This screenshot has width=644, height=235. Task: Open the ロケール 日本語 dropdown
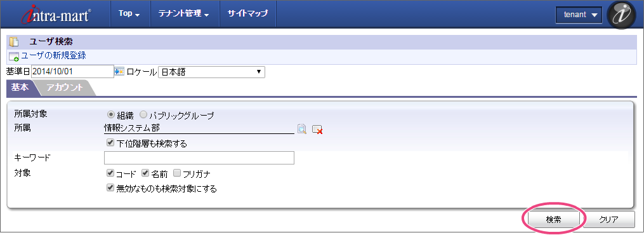[211, 72]
